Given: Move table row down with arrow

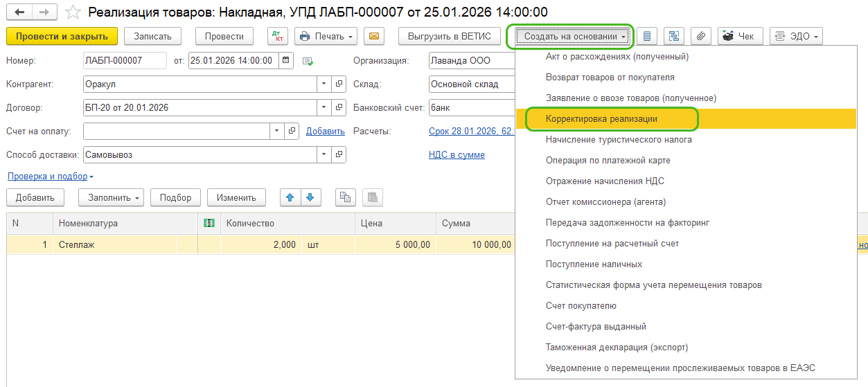Looking at the screenshot, I should (x=310, y=197).
